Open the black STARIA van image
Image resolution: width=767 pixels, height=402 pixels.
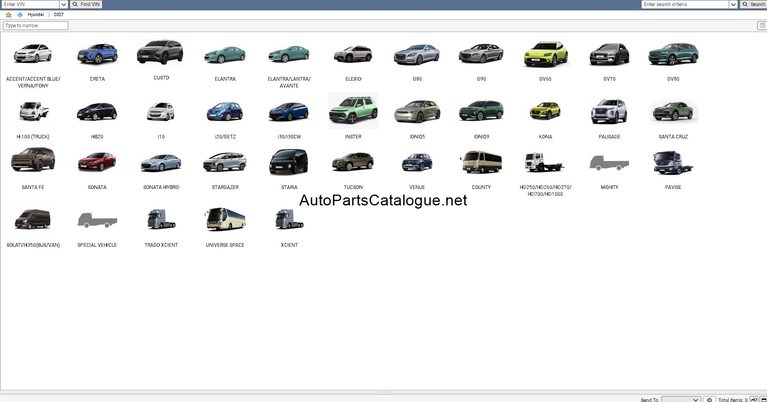click(289, 162)
